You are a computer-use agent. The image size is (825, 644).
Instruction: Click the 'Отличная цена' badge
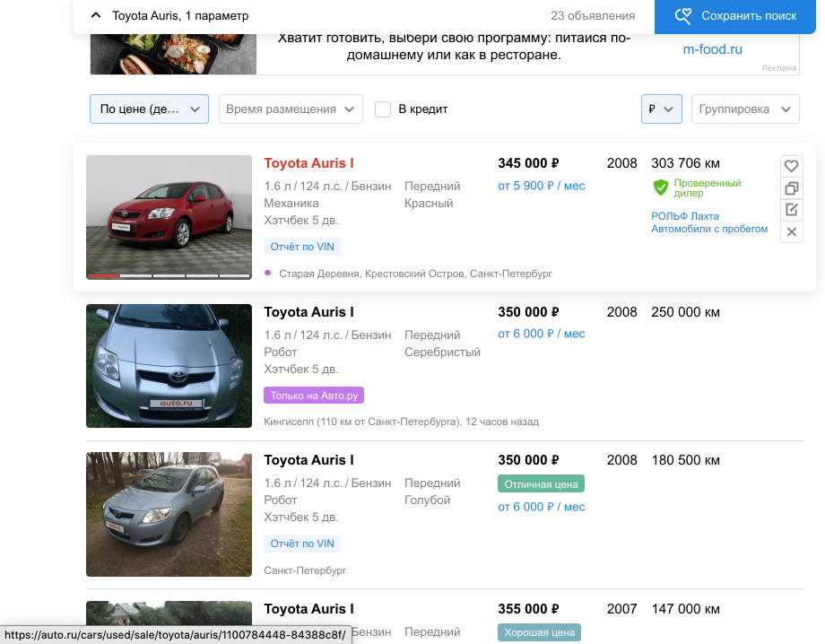(541, 484)
